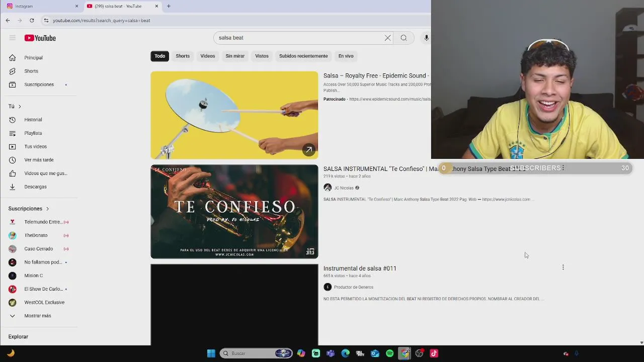Open the Windows Start menu
This screenshot has height=362, width=644.
211,353
